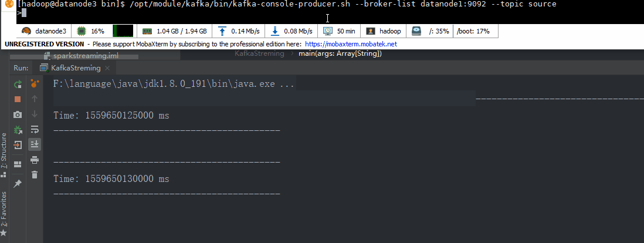Viewport: 644px width, 243px height.
Task: Open the mobaxterm.mobatek.net link
Action: [351, 44]
